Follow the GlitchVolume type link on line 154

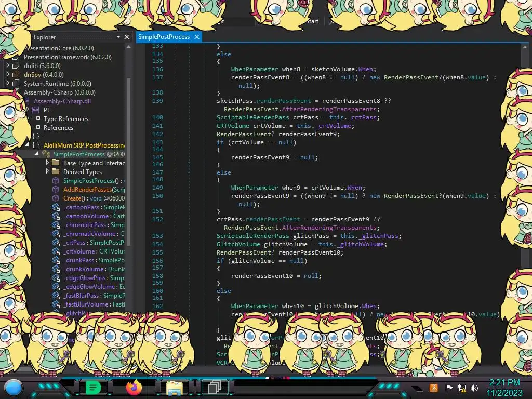(238, 244)
